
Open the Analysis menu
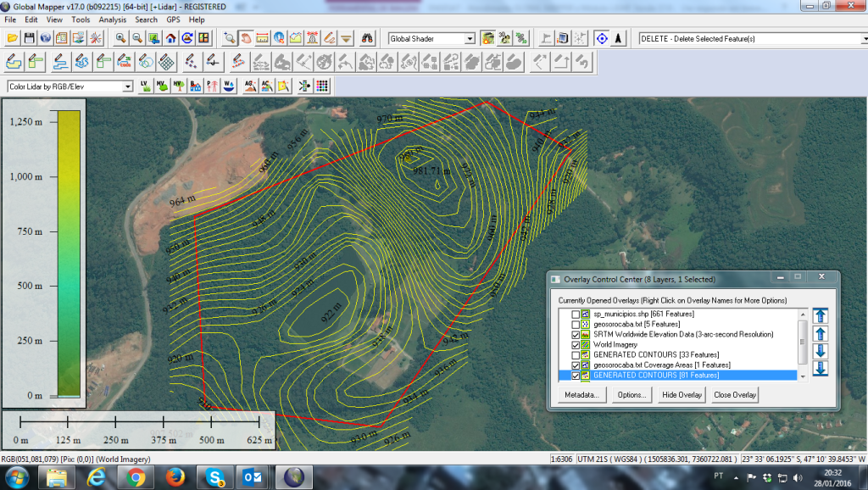[112, 19]
